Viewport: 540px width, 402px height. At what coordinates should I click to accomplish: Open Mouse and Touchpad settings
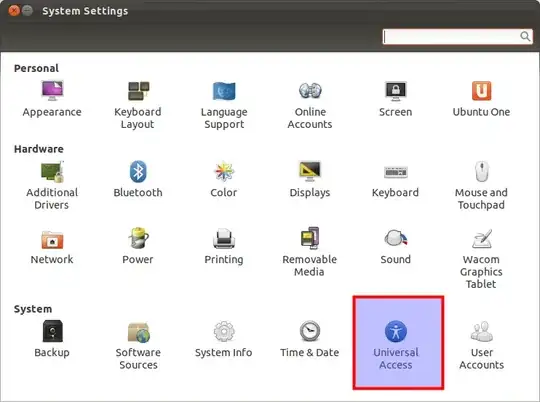pos(481,185)
